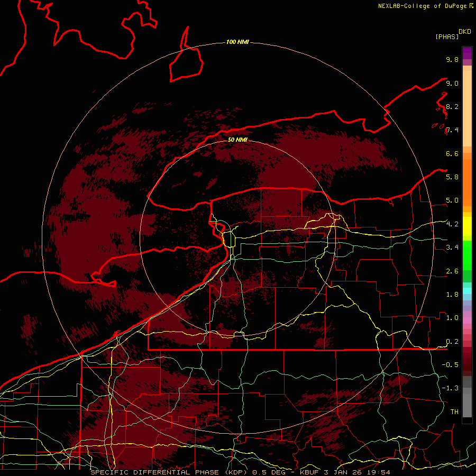476x476 pixels.
Task: Click the 7.4 value on color scale
Action: tap(452, 130)
